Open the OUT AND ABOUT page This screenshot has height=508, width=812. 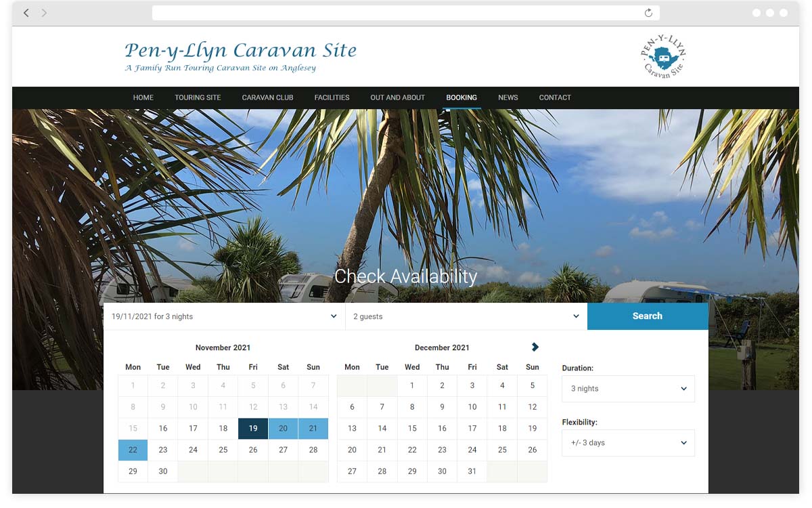[x=398, y=98]
